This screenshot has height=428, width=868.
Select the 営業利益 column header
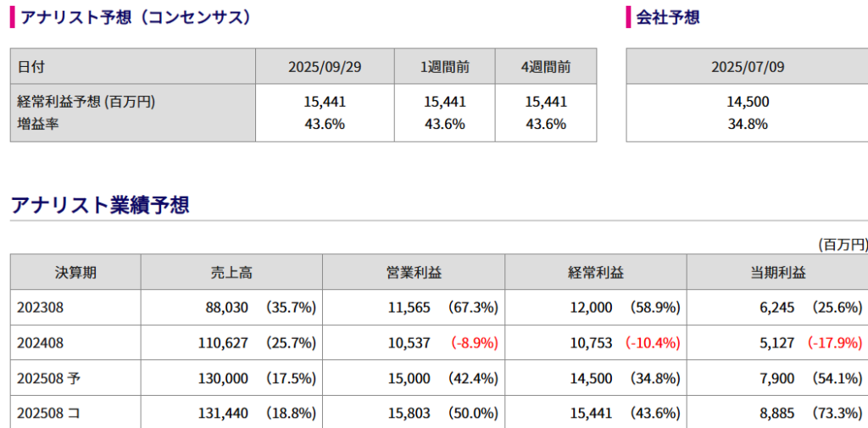point(414,272)
